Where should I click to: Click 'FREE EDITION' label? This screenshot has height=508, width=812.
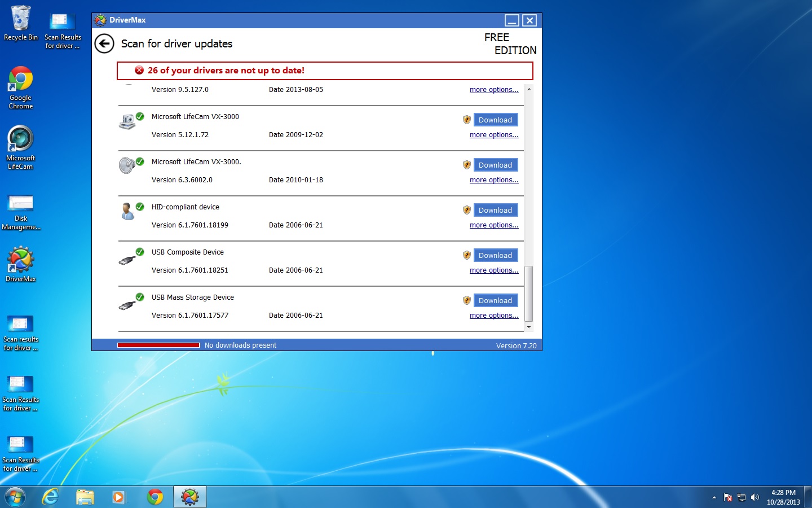pos(510,43)
